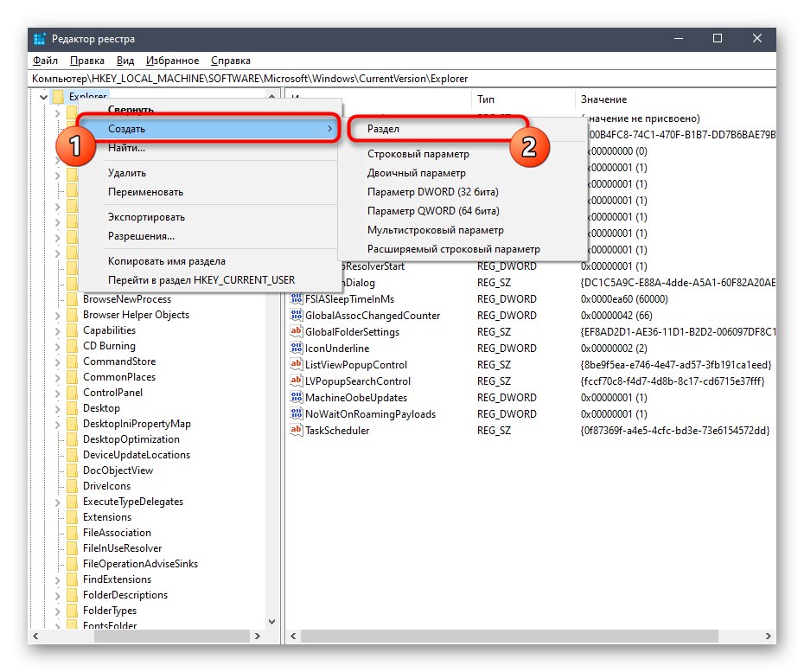The image size is (804, 672).
Task: Expand the FolderDescriptions key
Action: pos(57,596)
